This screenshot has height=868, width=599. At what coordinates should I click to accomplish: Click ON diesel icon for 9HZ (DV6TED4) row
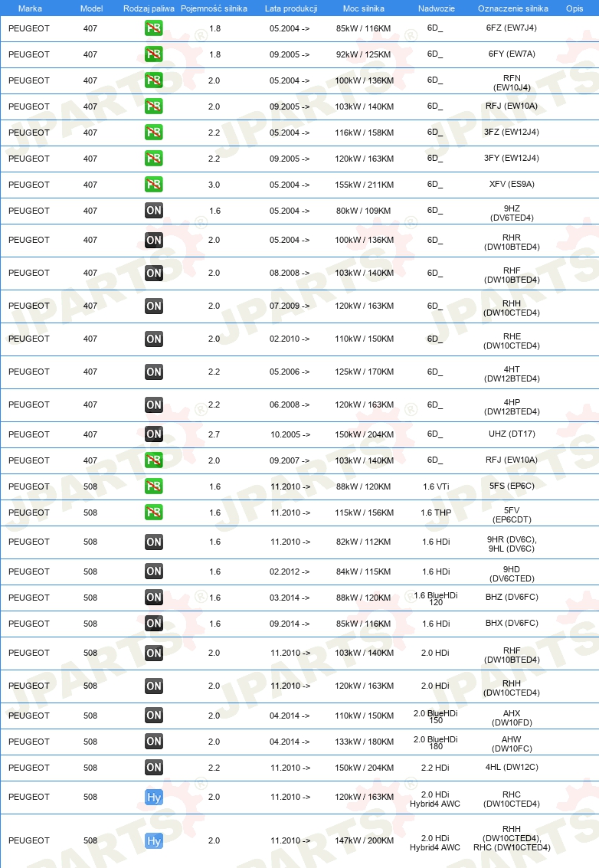(154, 211)
